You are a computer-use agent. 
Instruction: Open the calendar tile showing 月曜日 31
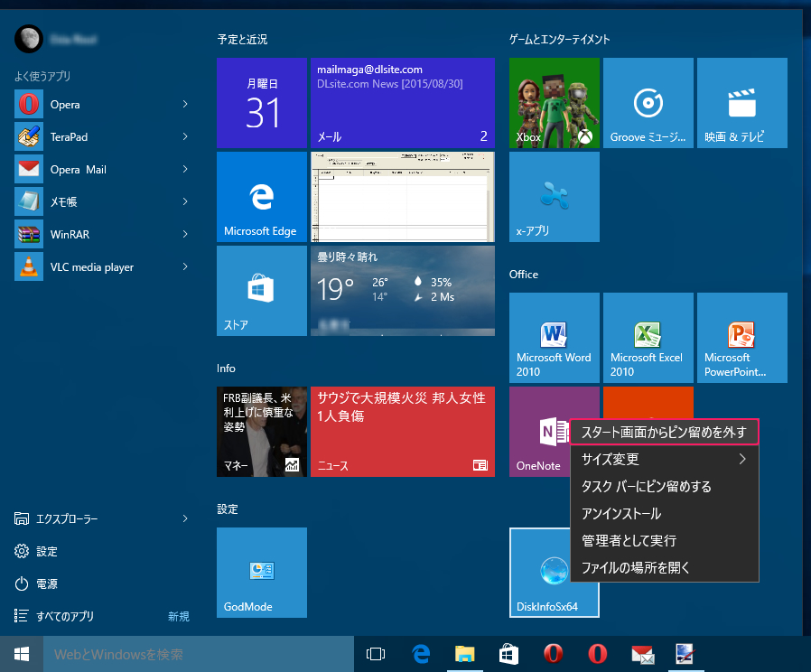262,103
